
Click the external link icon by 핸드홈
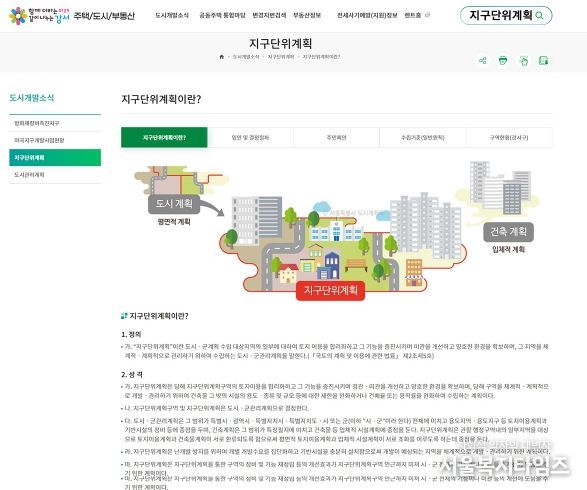[x=428, y=15]
